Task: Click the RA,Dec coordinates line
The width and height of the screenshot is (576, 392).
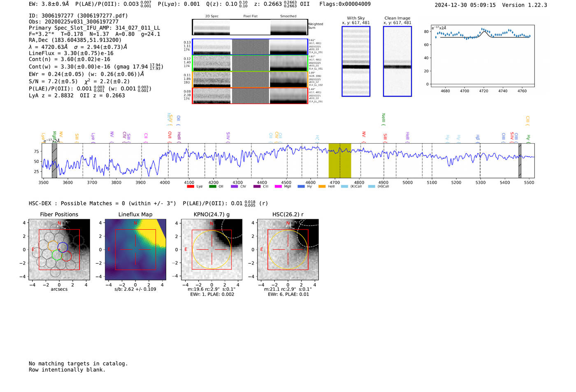Action: coord(75,40)
